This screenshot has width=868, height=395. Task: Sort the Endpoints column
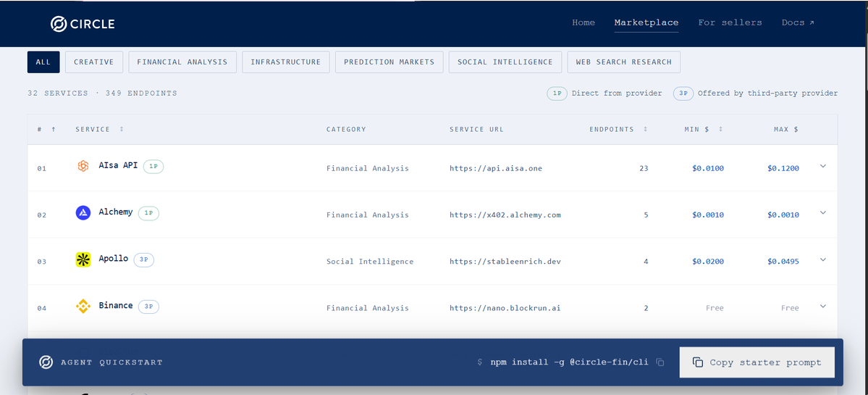click(x=646, y=129)
